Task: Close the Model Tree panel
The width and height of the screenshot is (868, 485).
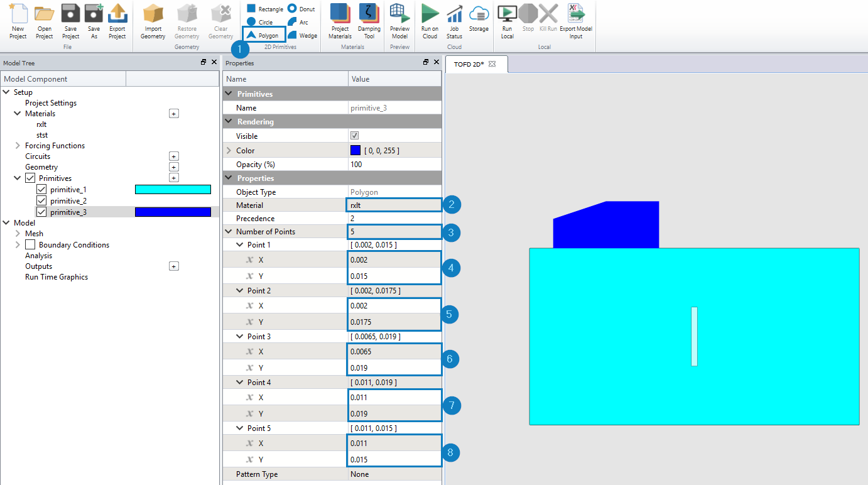Action: [x=214, y=62]
